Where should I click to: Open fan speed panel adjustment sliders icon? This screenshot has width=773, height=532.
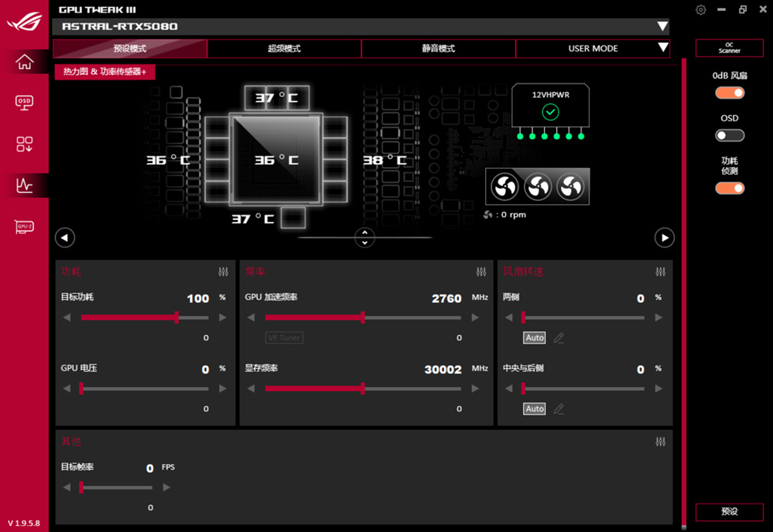[661, 272]
